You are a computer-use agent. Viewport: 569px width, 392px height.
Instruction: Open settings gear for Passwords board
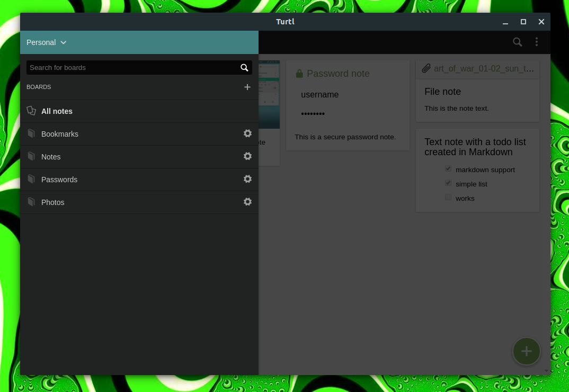pyautogui.click(x=247, y=179)
